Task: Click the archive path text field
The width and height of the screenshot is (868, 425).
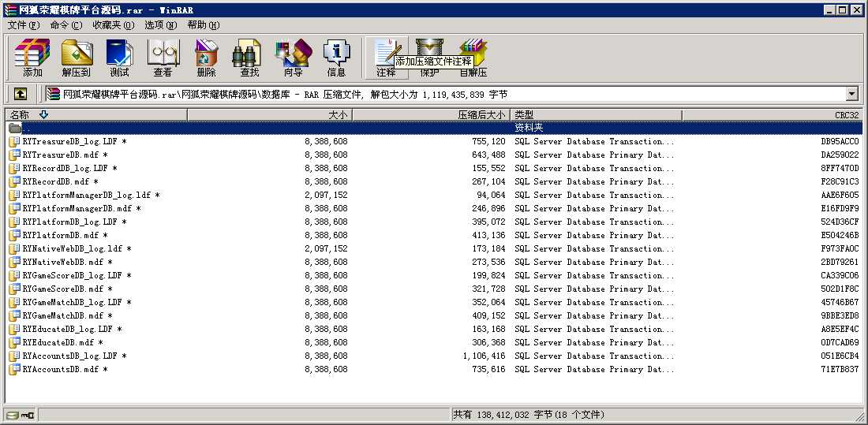Action: coord(446,94)
